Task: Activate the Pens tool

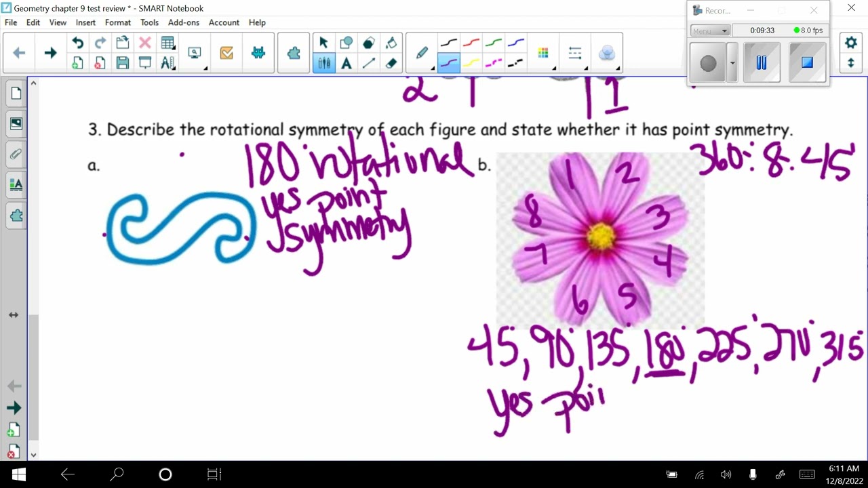Action: point(323,63)
